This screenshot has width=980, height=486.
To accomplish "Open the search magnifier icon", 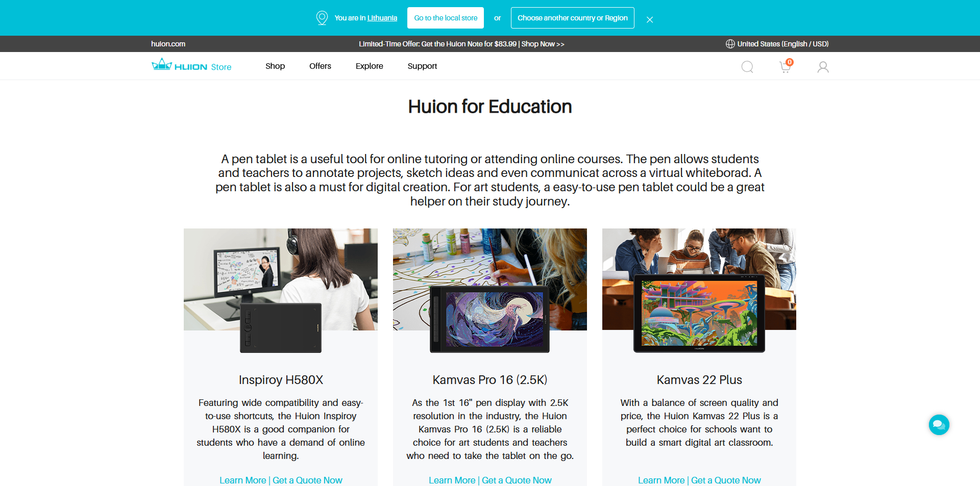I will 747,67.
